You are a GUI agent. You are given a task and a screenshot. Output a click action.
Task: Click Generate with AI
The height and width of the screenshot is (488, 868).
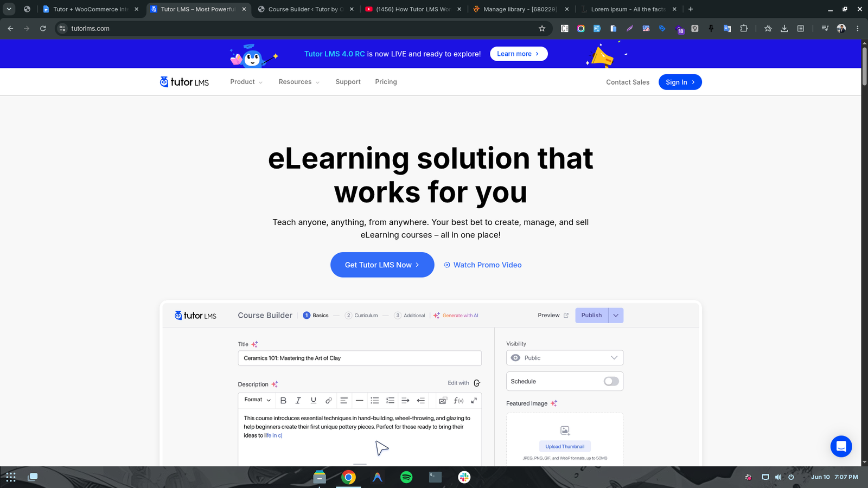[x=456, y=316]
